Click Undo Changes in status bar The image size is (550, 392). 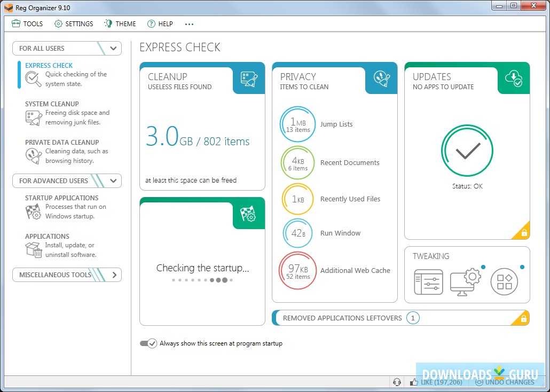point(504,382)
